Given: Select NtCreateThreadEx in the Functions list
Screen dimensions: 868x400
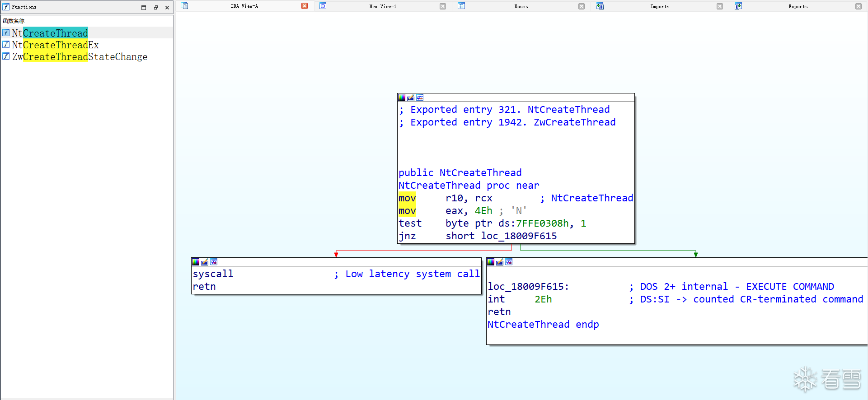Looking at the screenshot, I should (x=87, y=45).
